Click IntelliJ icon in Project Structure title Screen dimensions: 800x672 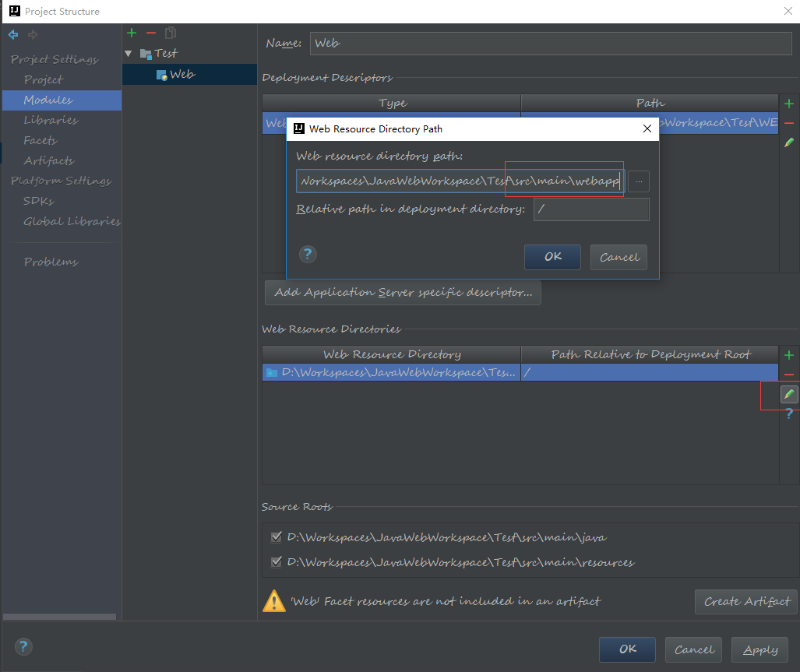(14, 11)
